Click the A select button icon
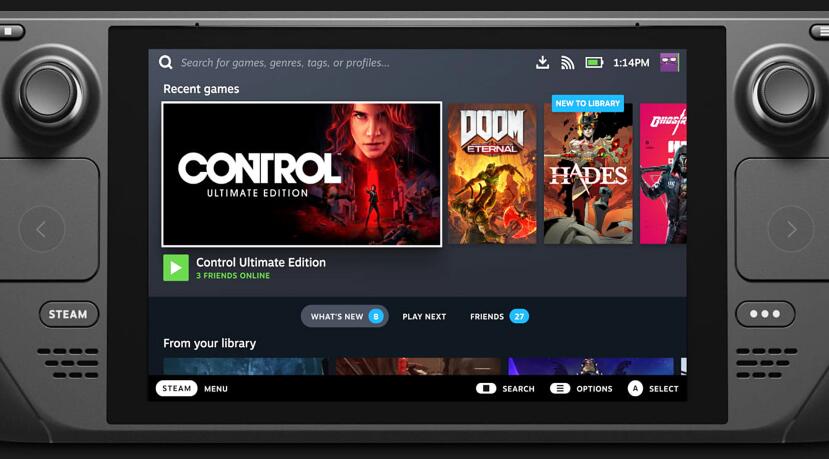 635,388
